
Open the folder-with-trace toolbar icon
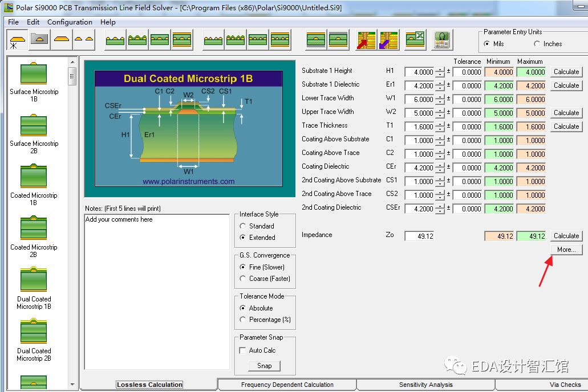coord(39,39)
